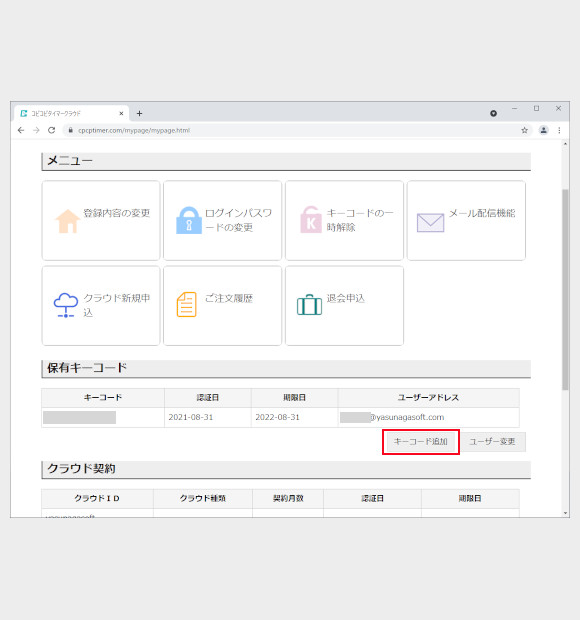Image resolution: width=580 pixels, height=620 pixels.
Task: Open the house icon for 登録内容の変更
Action: [67, 221]
